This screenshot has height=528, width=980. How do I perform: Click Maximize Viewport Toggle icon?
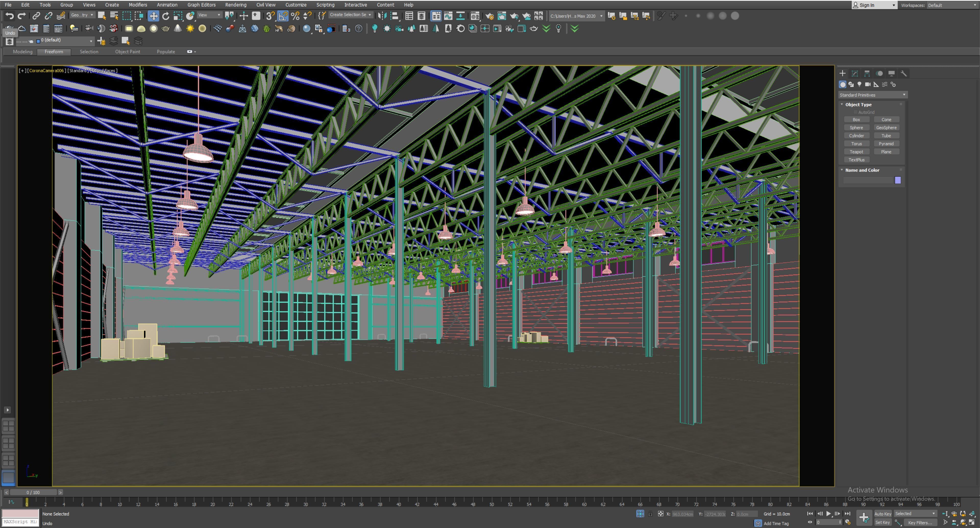[x=972, y=522]
